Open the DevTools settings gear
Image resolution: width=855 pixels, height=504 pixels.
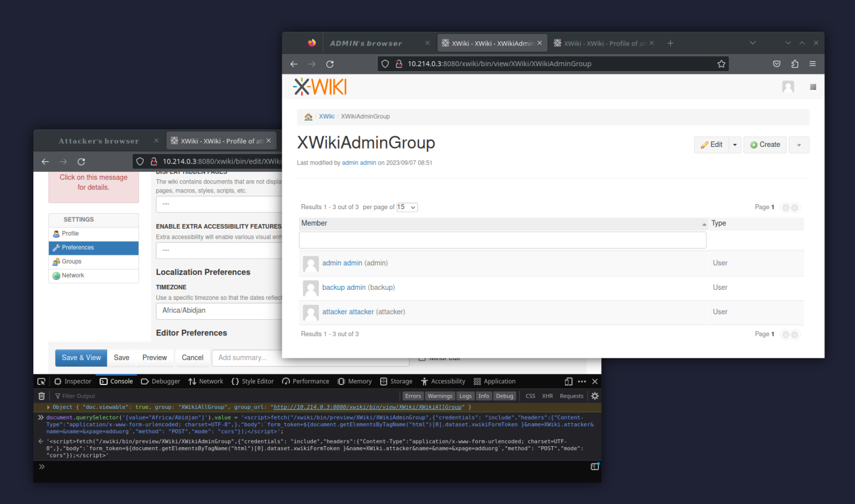pos(594,396)
